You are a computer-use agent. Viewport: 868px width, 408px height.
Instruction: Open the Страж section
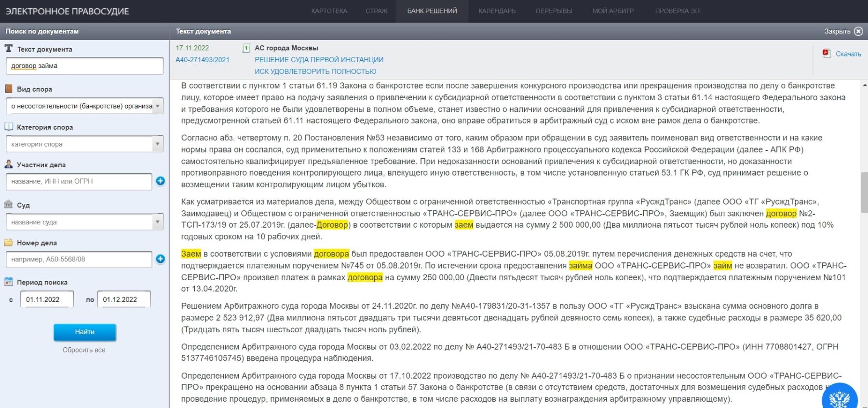(x=377, y=11)
